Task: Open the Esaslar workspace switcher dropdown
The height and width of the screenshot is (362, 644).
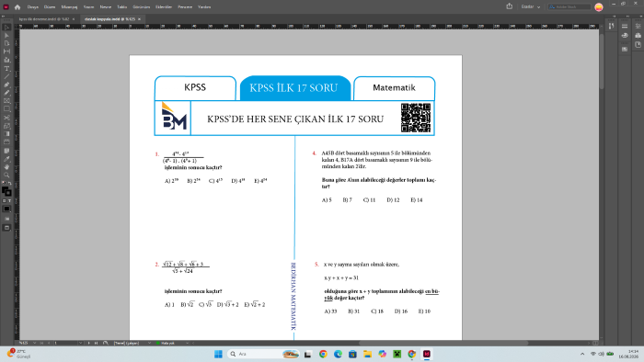Action: coord(531,7)
